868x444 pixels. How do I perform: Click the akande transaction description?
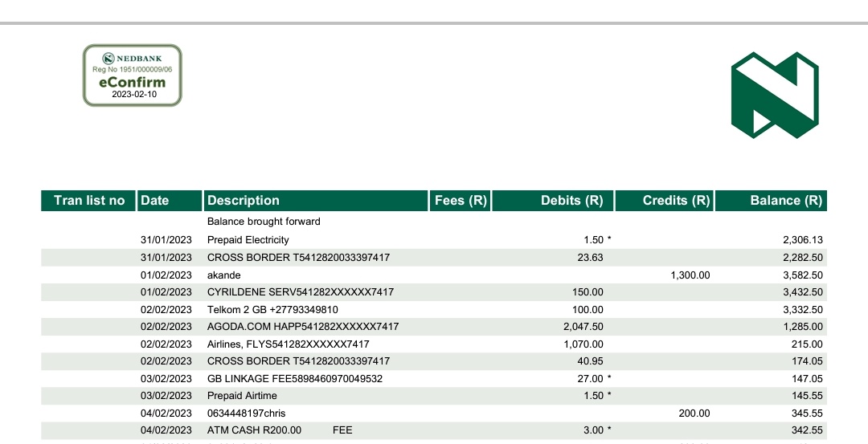(x=223, y=275)
